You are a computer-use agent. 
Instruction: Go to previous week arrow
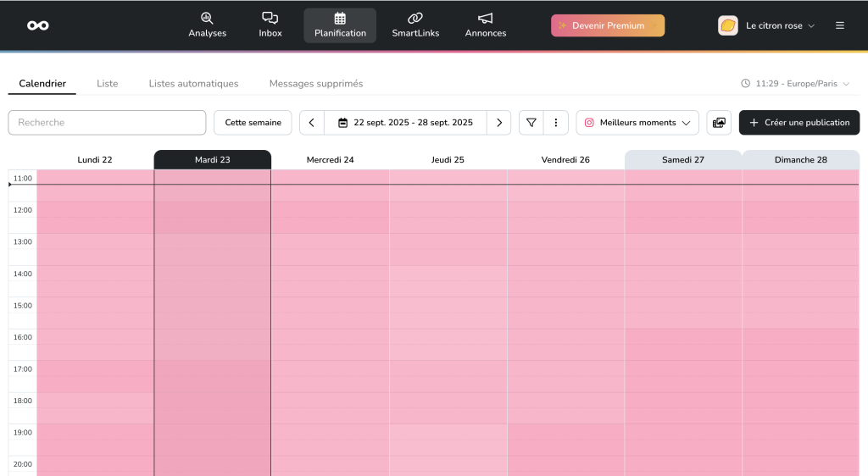(312, 123)
